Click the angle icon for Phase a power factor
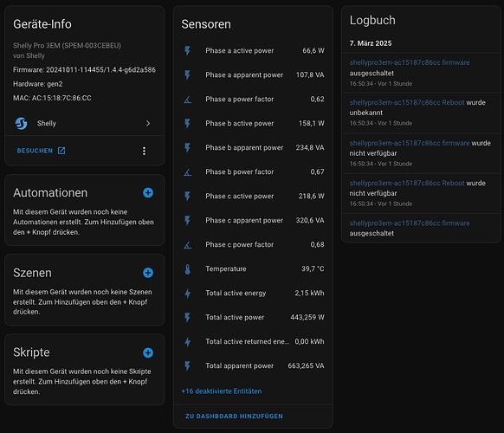The width and height of the screenshot is (504, 433). [x=188, y=100]
